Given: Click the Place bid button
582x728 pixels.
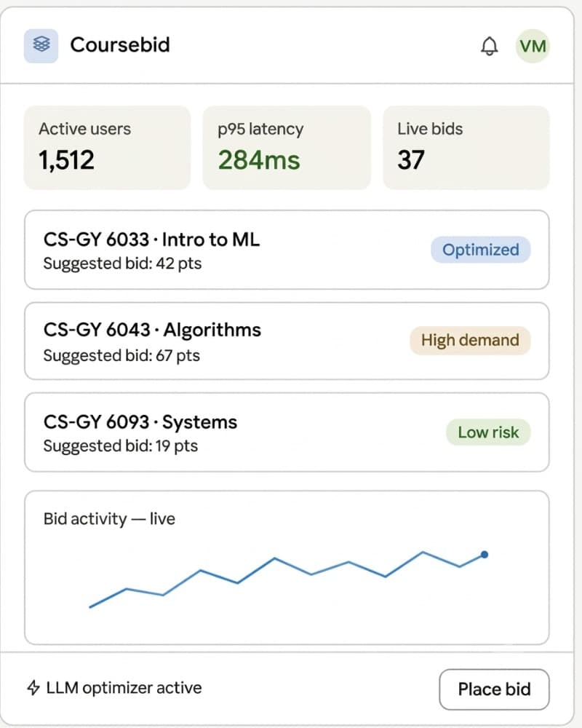Looking at the screenshot, I should point(494,689).
